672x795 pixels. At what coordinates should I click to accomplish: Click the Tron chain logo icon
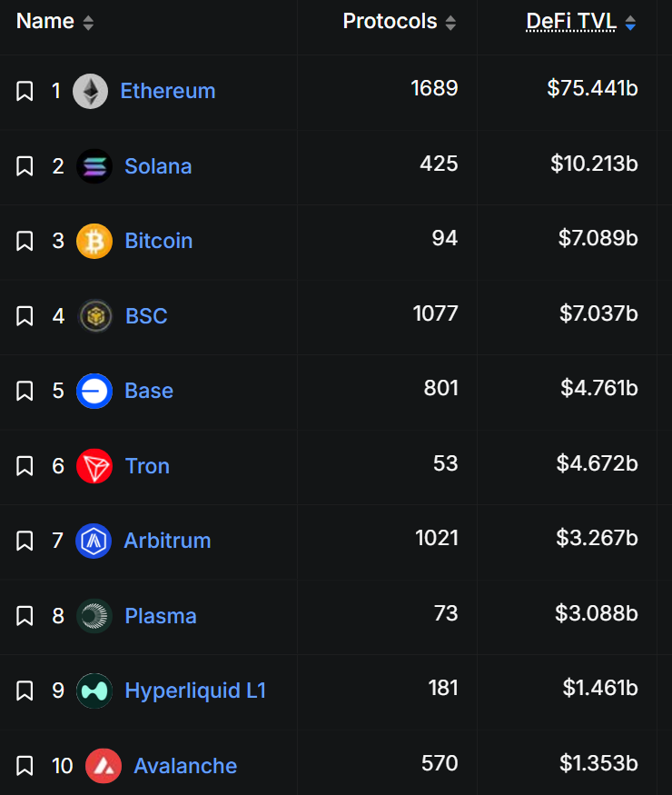click(x=94, y=466)
